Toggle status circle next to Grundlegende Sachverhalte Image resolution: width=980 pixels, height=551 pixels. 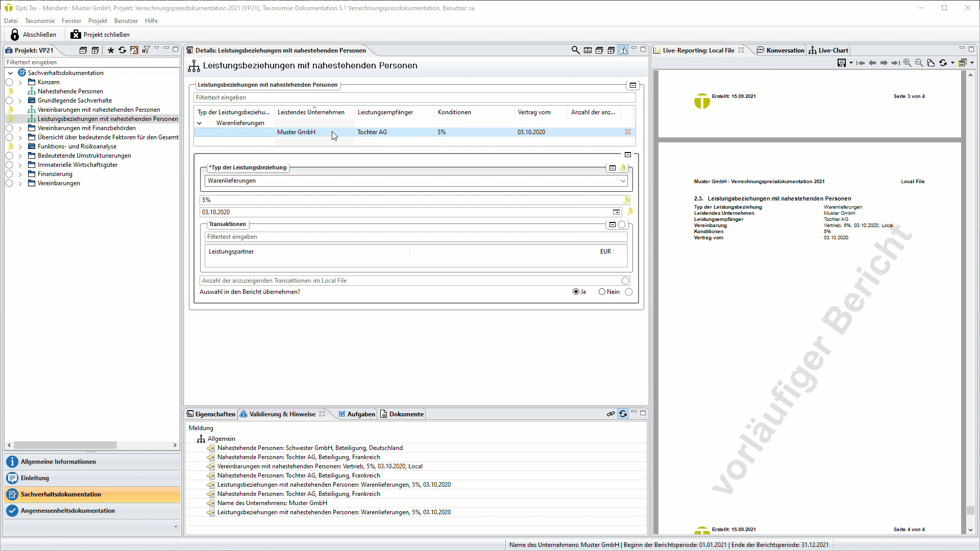pyautogui.click(x=9, y=101)
